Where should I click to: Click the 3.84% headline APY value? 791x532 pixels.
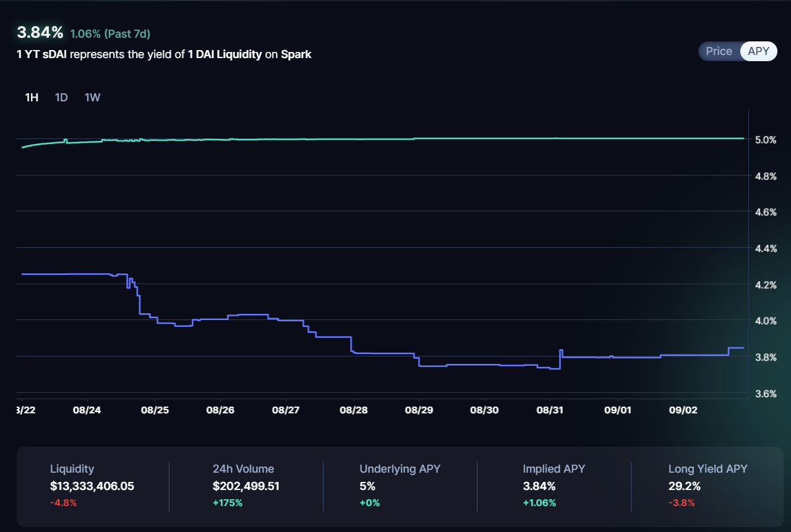pyautogui.click(x=40, y=33)
